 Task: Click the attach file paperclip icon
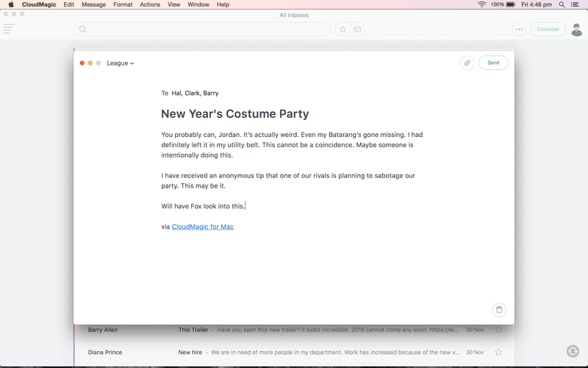[467, 63]
